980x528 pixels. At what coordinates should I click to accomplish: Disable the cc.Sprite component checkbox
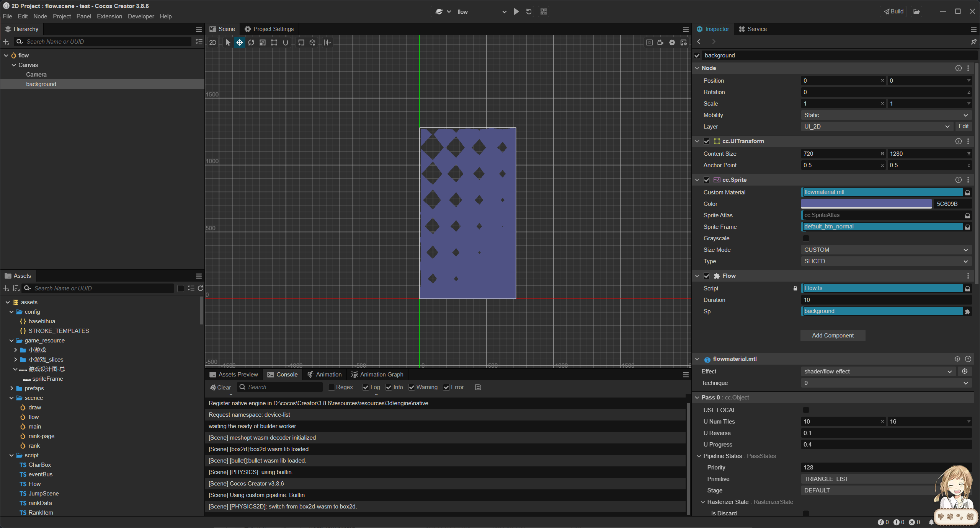coord(707,180)
